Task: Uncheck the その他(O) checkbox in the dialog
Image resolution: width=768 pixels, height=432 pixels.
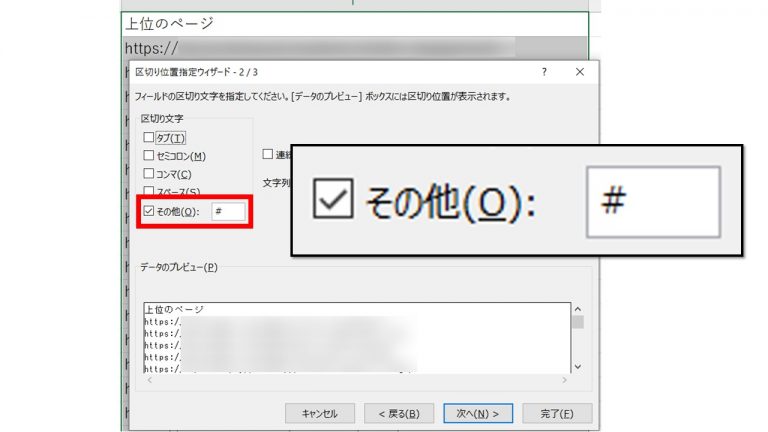Action: pos(149,211)
